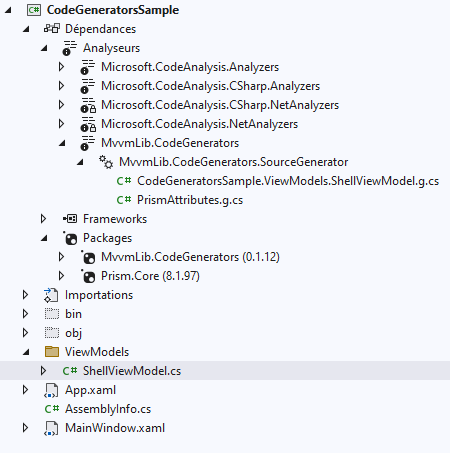The image size is (450, 453).
Task: Click the MainWindow.xaml file icon
Action: coord(51,428)
